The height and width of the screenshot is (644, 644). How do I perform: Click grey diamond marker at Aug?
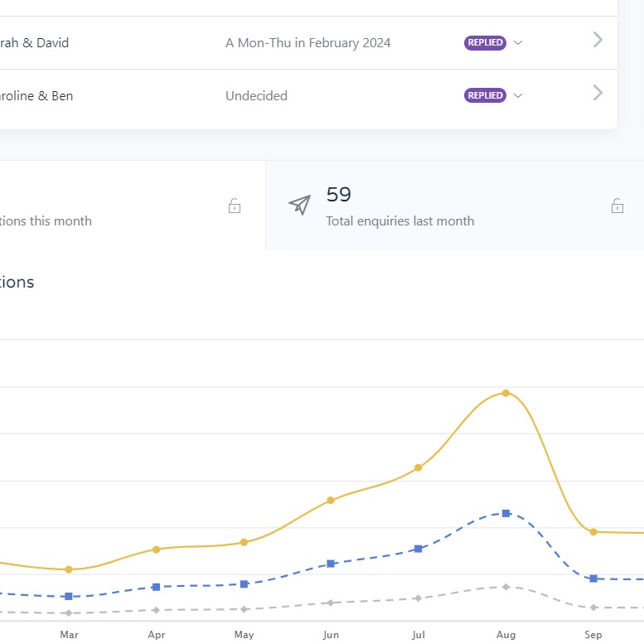(x=506, y=587)
